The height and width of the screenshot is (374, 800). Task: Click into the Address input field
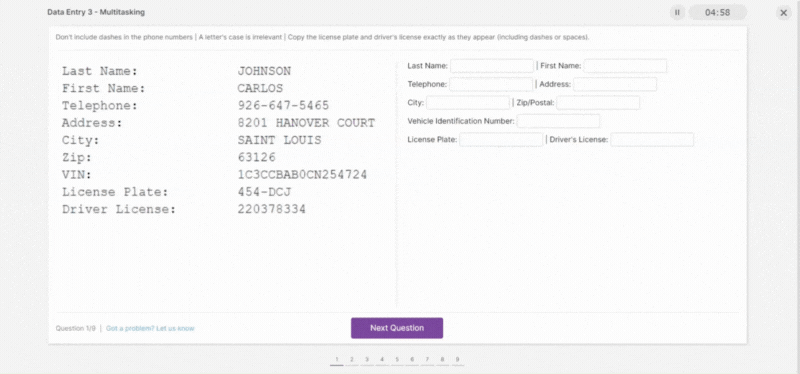point(615,84)
